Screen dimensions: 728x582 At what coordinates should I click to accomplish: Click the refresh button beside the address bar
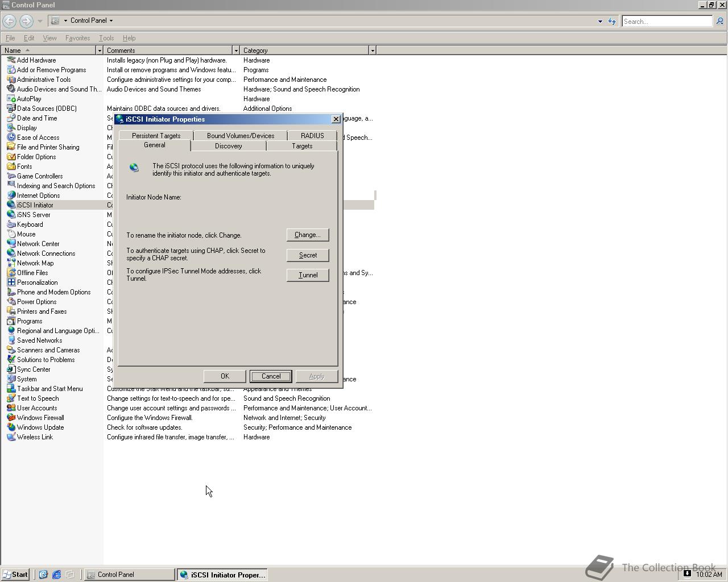[612, 22]
